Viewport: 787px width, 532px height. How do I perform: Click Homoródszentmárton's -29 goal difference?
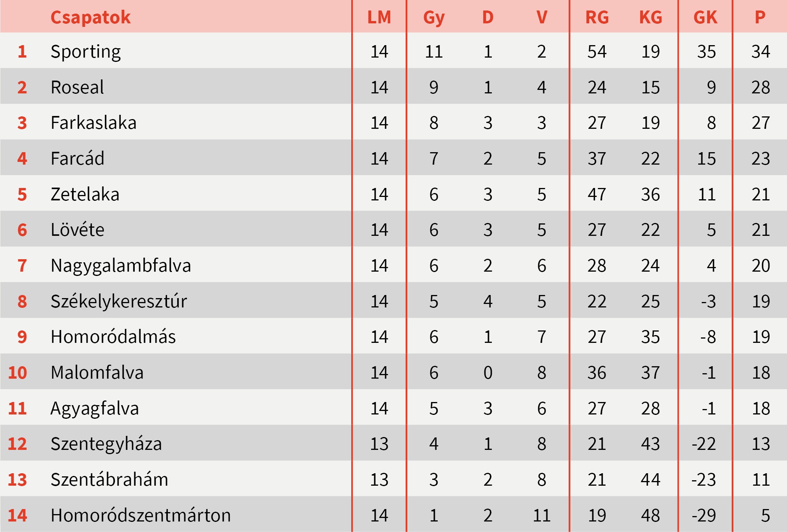pos(704,516)
